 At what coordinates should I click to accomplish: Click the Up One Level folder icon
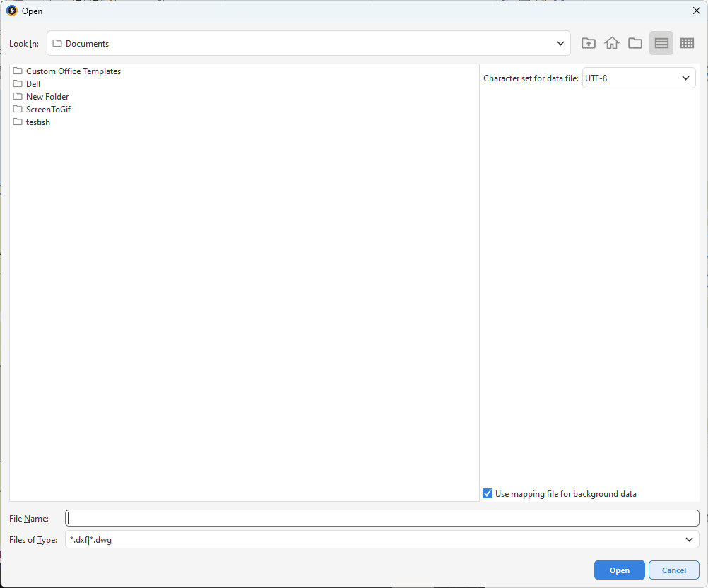pyautogui.click(x=588, y=43)
